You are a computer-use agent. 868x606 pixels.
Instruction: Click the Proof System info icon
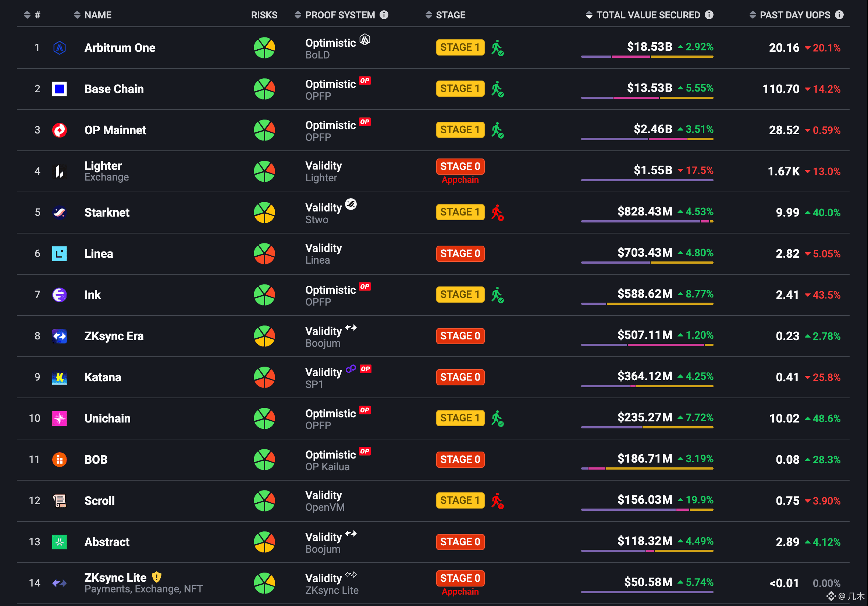coord(384,15)
